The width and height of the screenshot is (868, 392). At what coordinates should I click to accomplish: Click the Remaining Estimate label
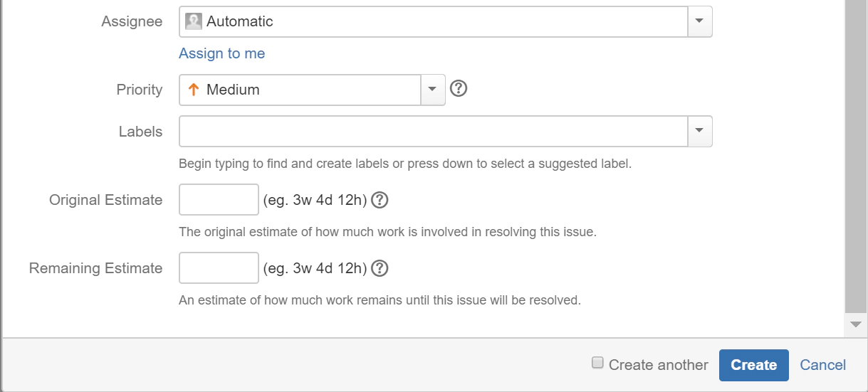pyautogui.click(x=96, y=268)
